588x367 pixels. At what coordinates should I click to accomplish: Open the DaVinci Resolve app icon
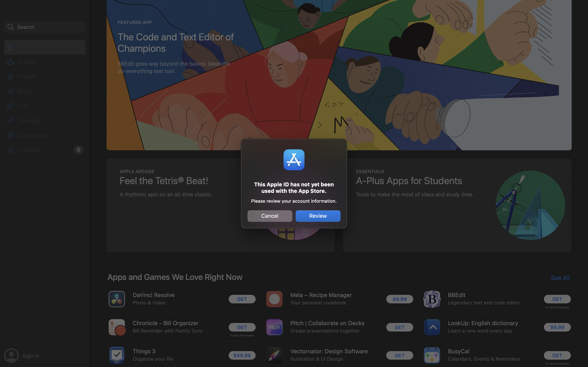point(117,299)
